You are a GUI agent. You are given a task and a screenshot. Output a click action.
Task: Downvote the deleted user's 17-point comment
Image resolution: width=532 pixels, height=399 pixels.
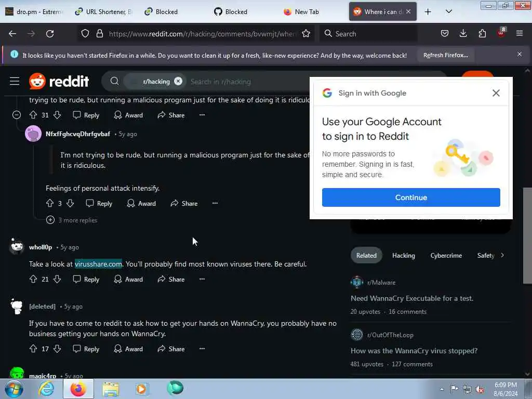coord(57,349)
